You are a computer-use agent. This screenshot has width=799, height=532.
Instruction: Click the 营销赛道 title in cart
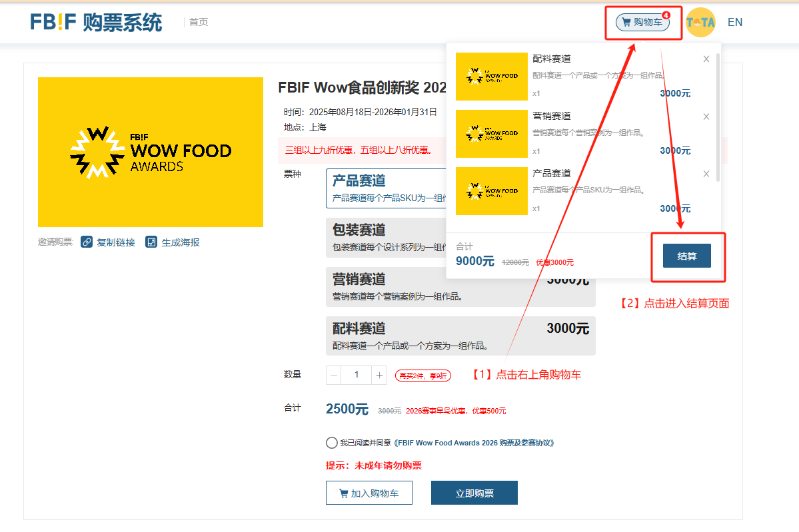click(552, 116)
